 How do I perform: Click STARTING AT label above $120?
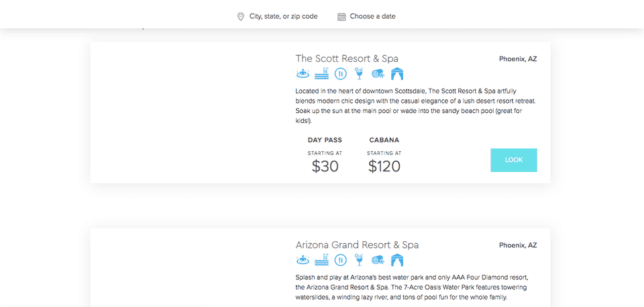384,153
